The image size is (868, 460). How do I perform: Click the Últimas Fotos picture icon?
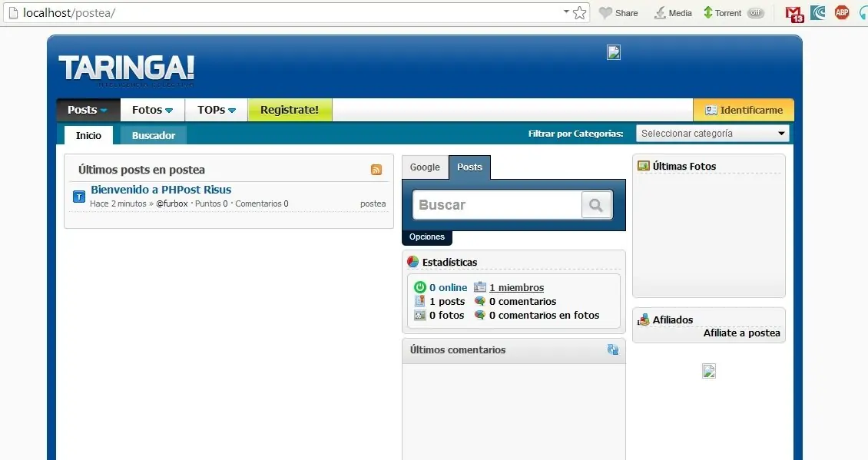click(643, 166)
